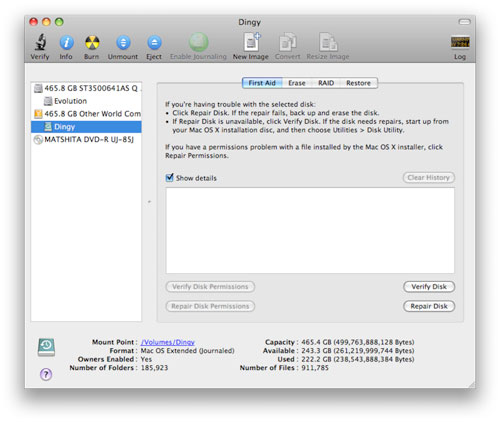Select the Evolution volume

pos(86,101)
